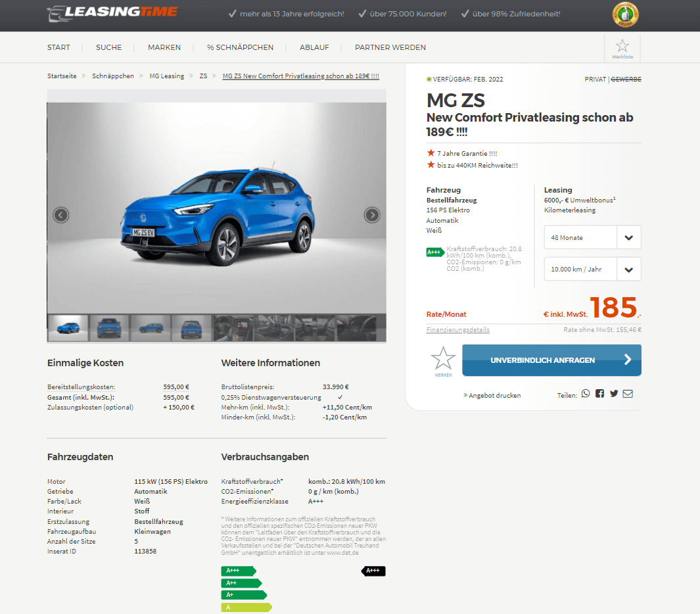This screenshot has width=700, height=614.
Task: Click the Merken star to save offer
Action: point(443,361)
